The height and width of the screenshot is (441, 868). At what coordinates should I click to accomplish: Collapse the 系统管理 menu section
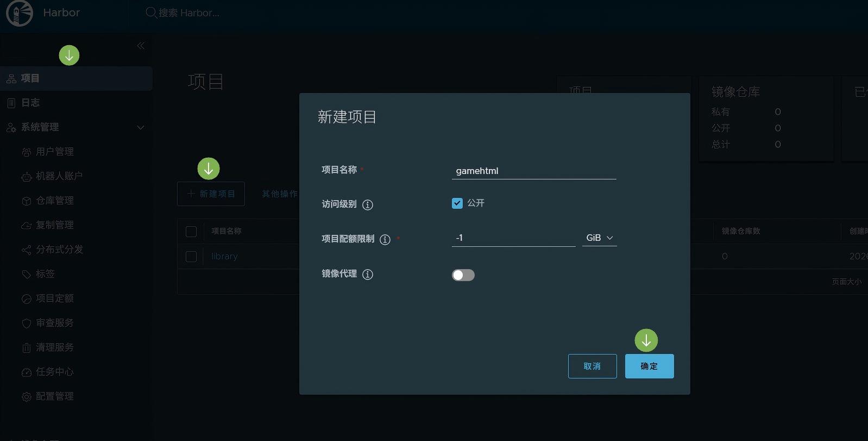click(x=141, y=127)
